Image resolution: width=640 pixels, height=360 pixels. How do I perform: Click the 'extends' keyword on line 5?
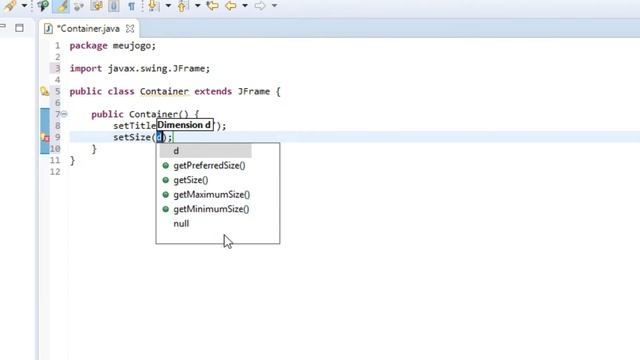click(213, 91)
